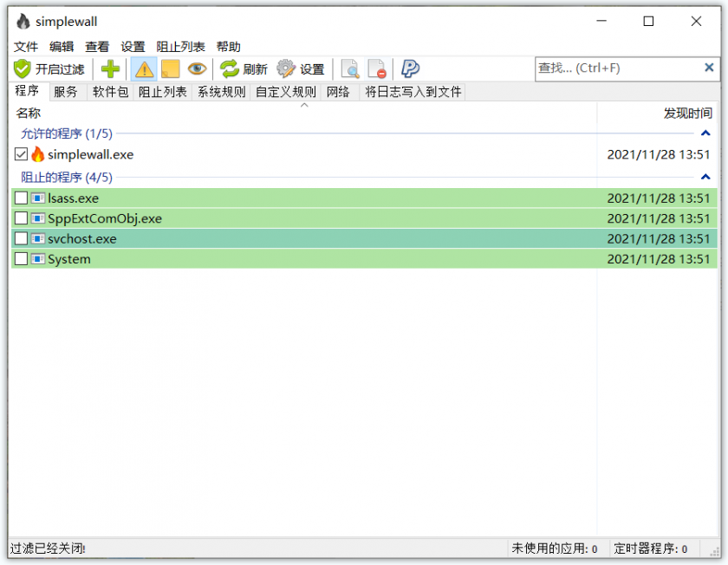Viewport: 728px width, 565px height.
Task: Open the 阻止列表 menu in menu bar
Action: 180,47
